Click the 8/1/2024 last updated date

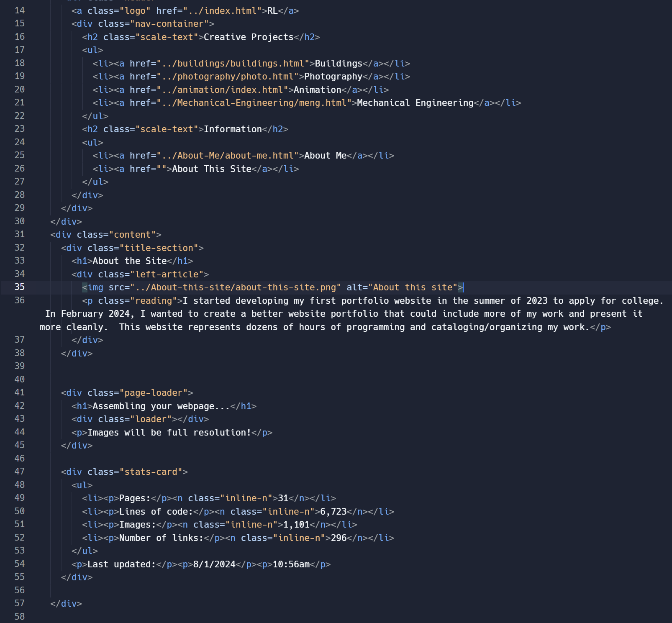tap(214, 564)
